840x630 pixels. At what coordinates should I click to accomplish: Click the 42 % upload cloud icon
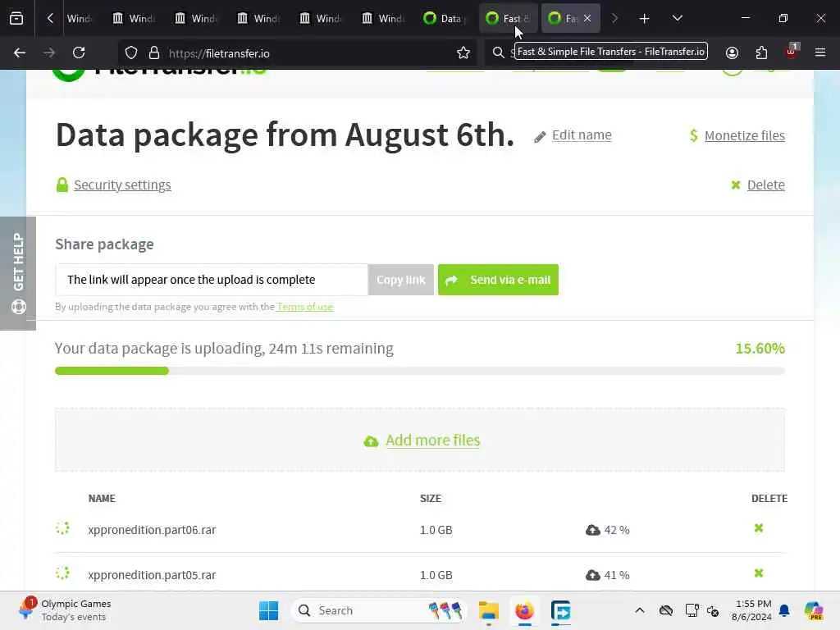click(592, 530)
